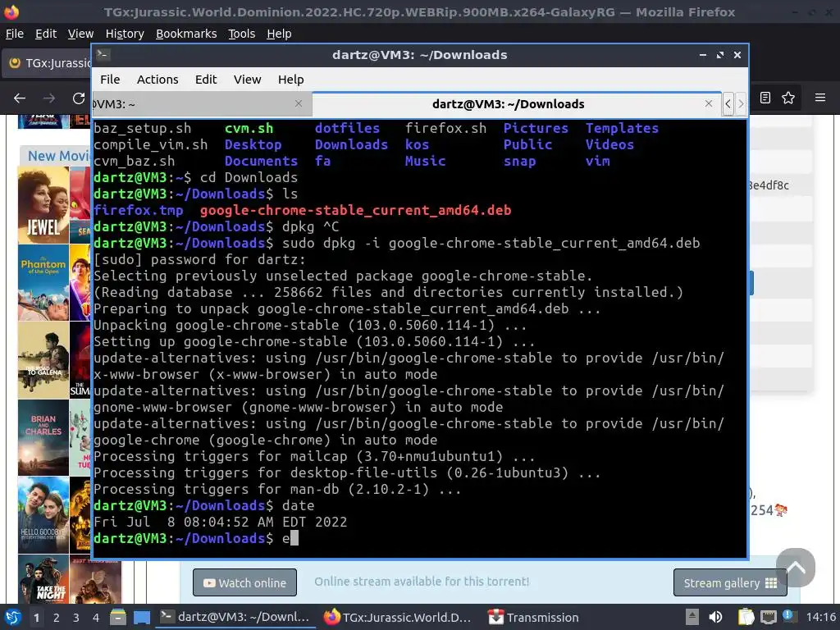Activate Firefox window in taskbar
This screenshot has height=630, width=840.
[x=398, y=617]
